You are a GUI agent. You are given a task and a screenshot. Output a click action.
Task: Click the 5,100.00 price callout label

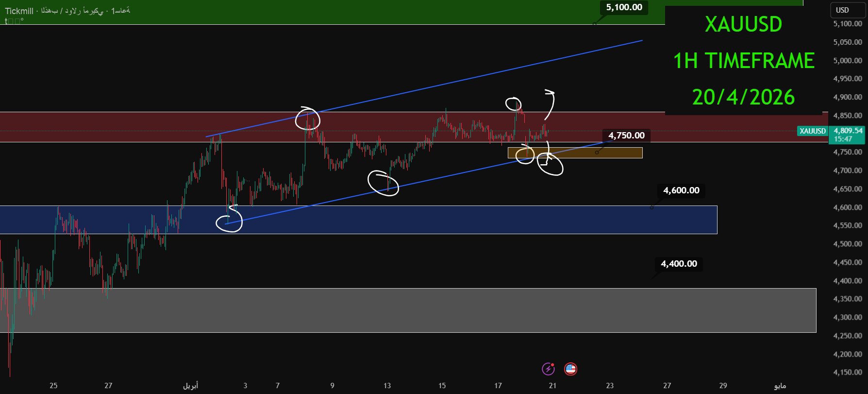click(x=624, y=7)
